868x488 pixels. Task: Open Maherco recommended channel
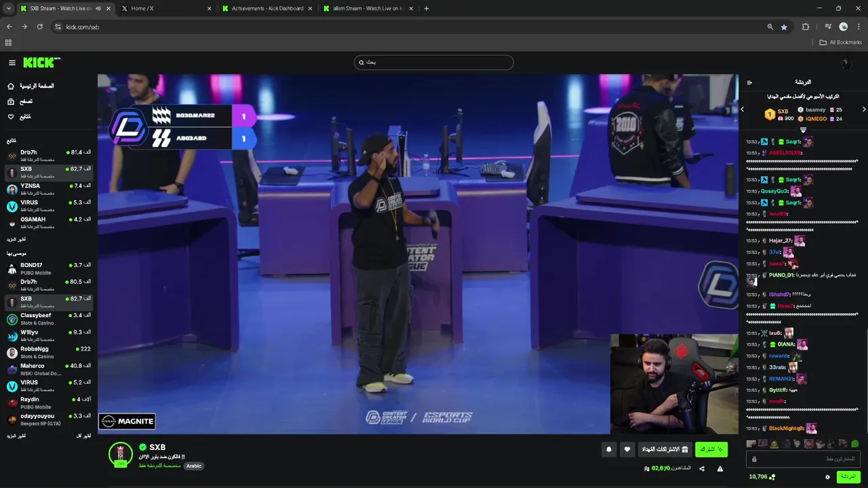point(48,369)
